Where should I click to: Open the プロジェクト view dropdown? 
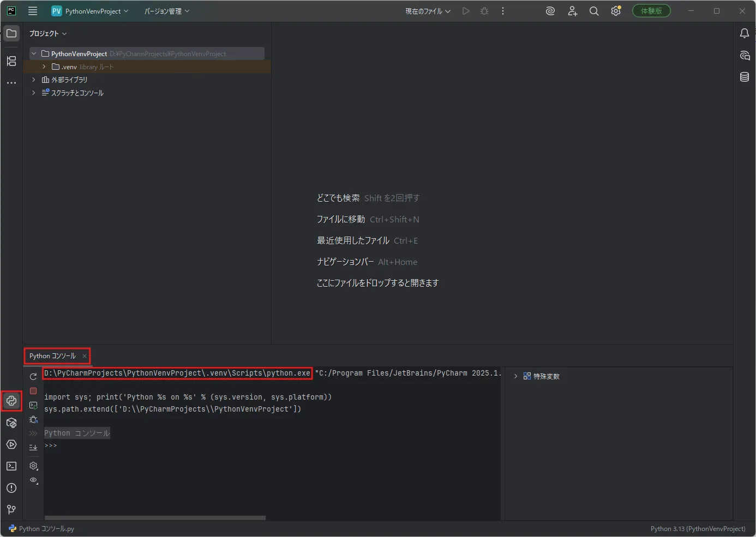(48, 33)
